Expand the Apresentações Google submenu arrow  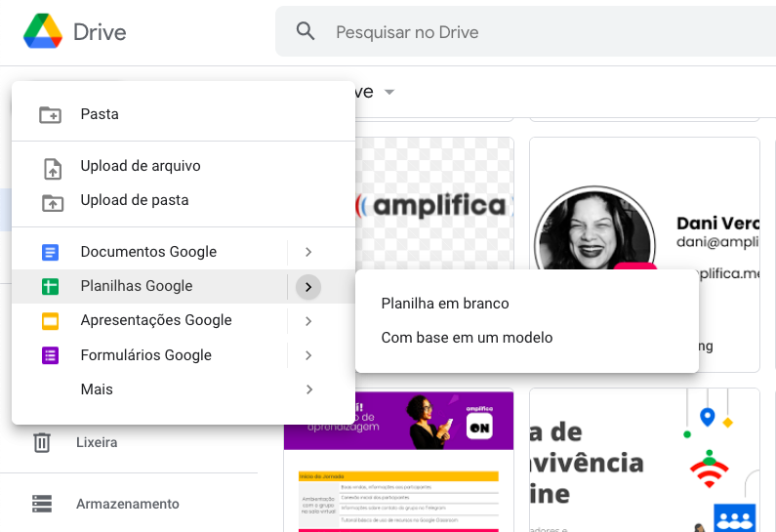pos(308,321)
